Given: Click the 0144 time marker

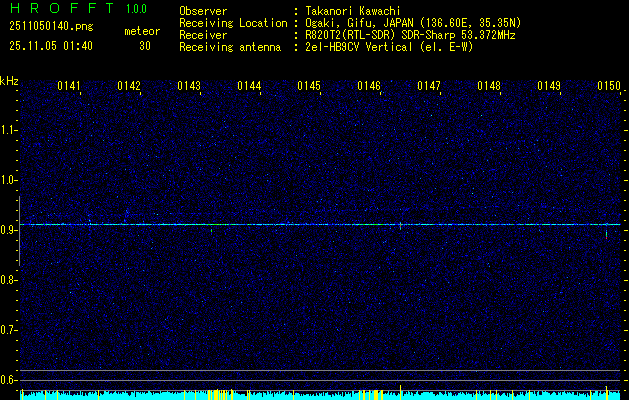Looking at the screenshot, I should tap(249, 86).
